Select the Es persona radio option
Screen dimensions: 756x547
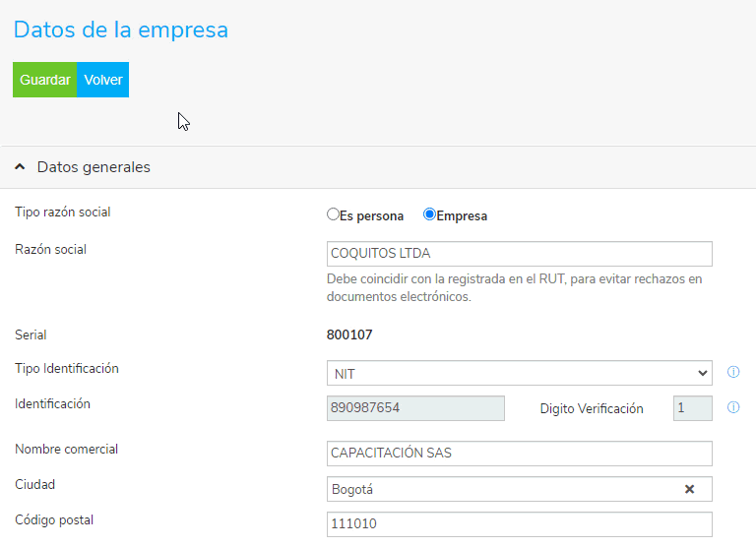click(333, 214)
